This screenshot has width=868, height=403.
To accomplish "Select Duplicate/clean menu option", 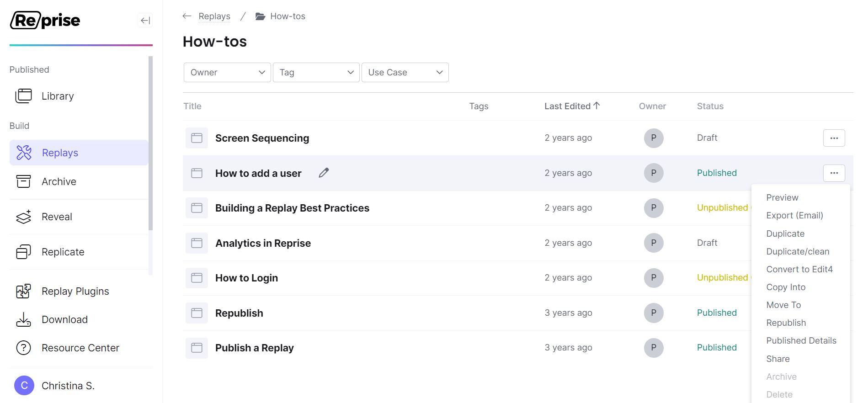I will click(798, 251).
